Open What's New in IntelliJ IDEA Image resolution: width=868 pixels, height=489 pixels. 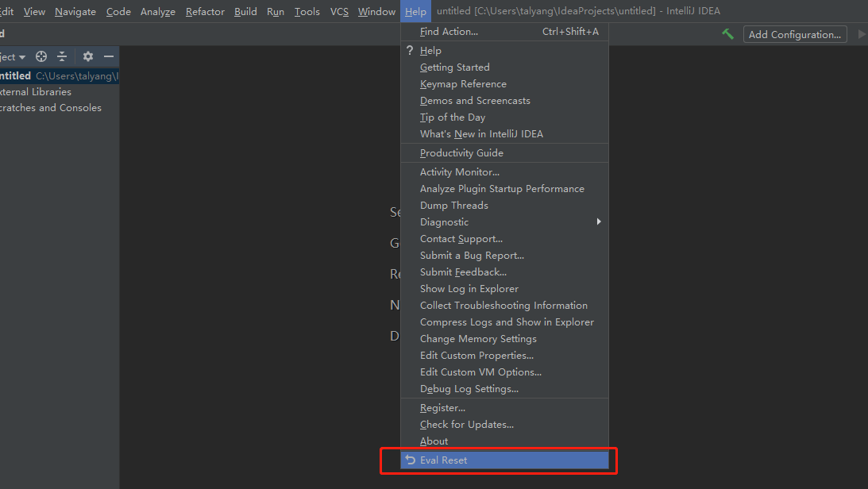point(504,133)
